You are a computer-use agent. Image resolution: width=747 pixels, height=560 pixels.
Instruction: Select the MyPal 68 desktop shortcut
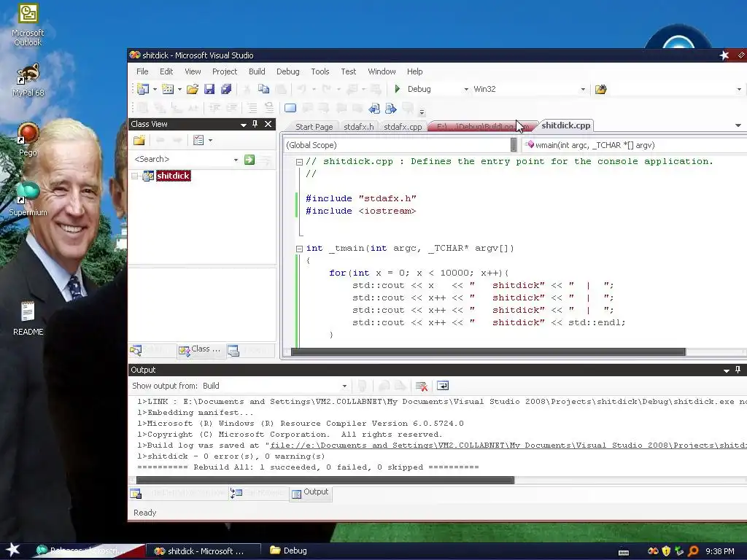[x=28, y=80]
